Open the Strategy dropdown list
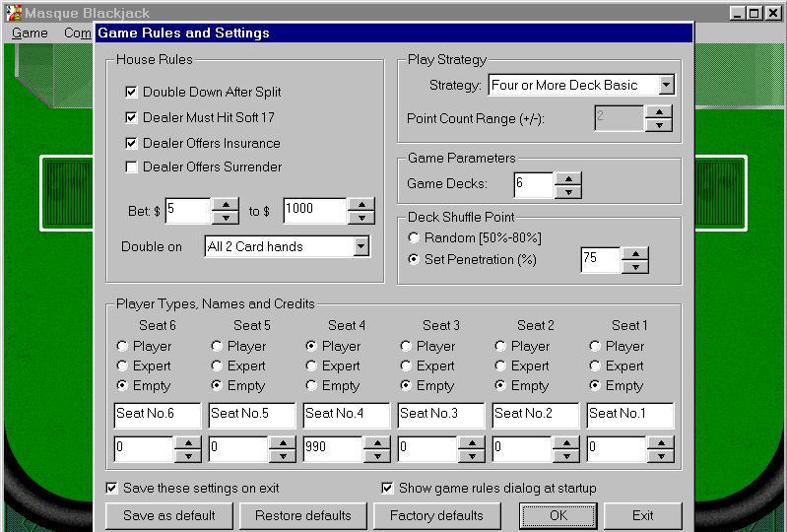This screenshot has height=532, width=787. [666, 85]
